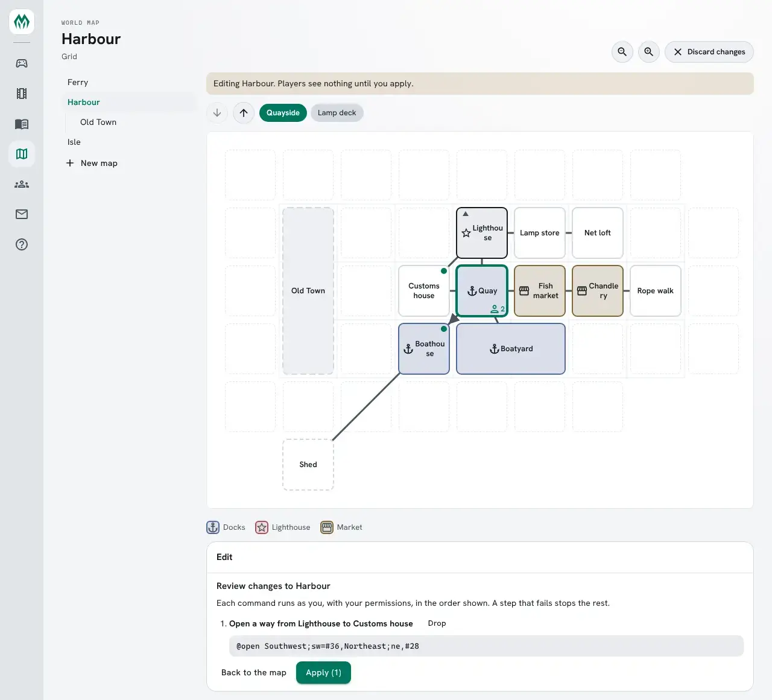Select the Rope walk room tile

coord(656,291)
